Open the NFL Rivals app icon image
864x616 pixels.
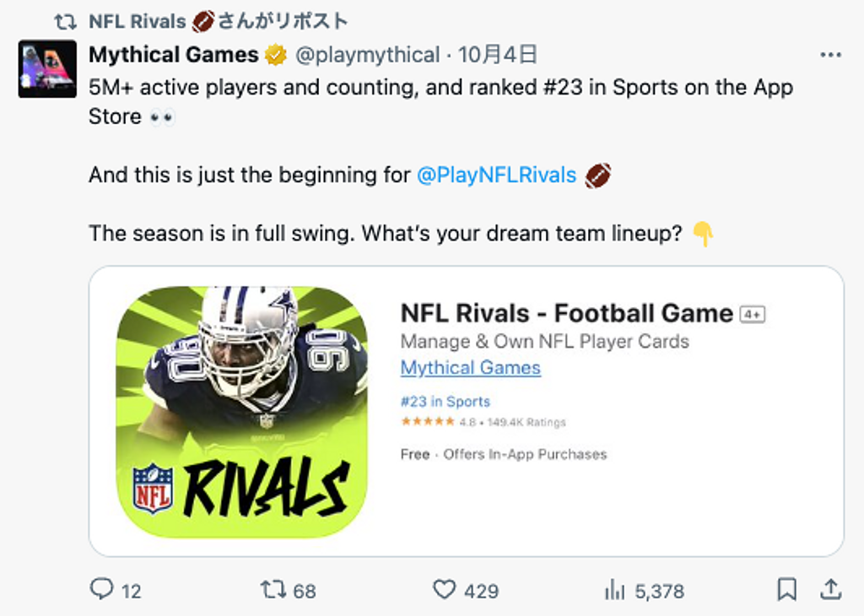241,412
